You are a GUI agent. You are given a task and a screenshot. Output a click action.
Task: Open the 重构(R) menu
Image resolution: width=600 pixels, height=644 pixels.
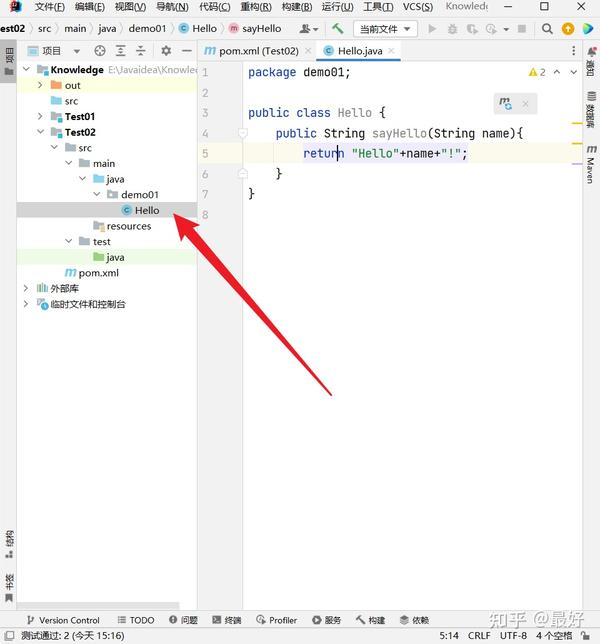[x=256, y=7]
